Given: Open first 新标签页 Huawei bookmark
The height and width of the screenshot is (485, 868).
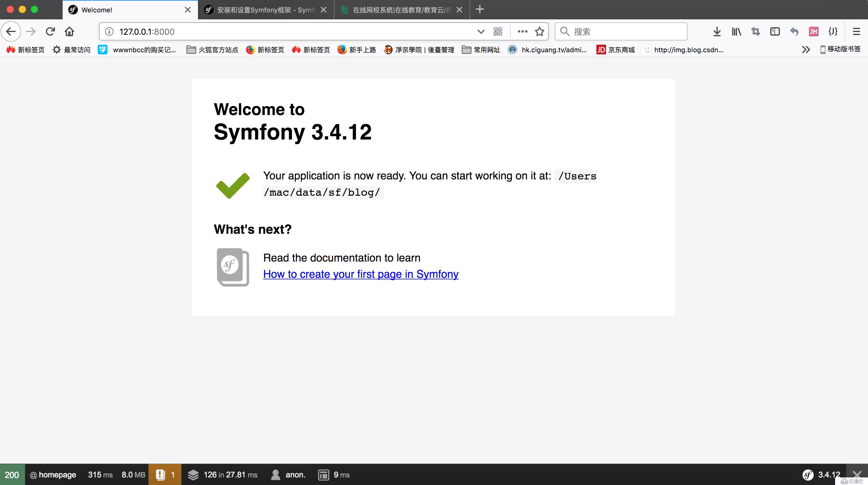Looking at the screenshot, I should coord(25,50).
